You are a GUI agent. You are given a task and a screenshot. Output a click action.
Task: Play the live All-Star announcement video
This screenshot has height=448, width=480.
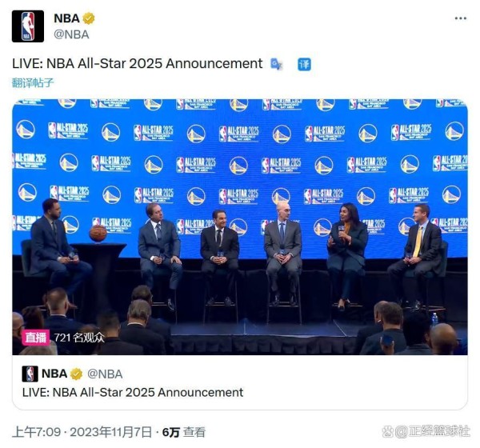click(x=240, y=227)
